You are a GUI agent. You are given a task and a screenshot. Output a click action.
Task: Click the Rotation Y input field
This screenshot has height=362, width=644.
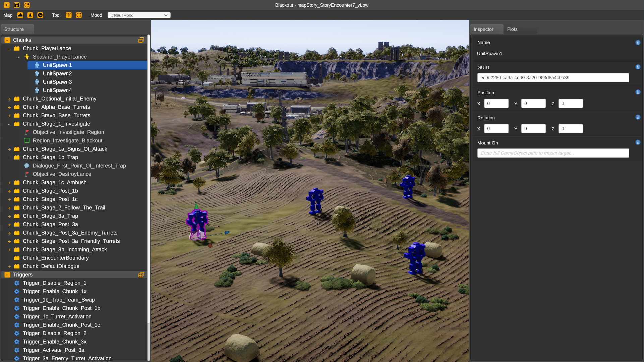533,128
